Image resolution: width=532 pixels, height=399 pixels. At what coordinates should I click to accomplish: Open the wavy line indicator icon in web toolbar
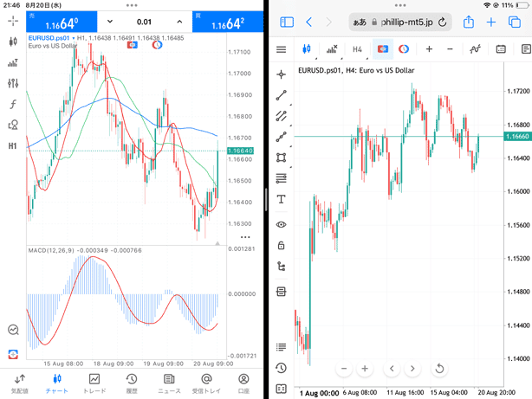tap(475, 49)
